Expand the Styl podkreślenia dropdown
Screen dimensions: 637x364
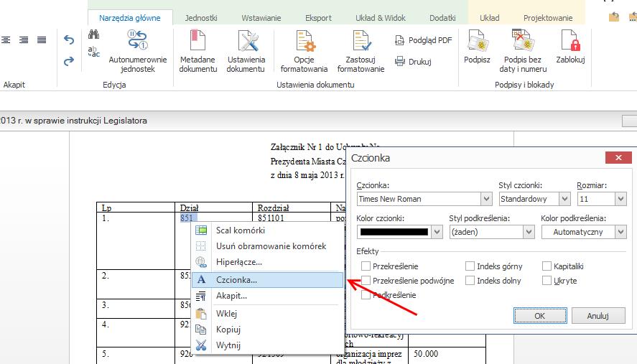pyautogui.click(x=528, y=232)
